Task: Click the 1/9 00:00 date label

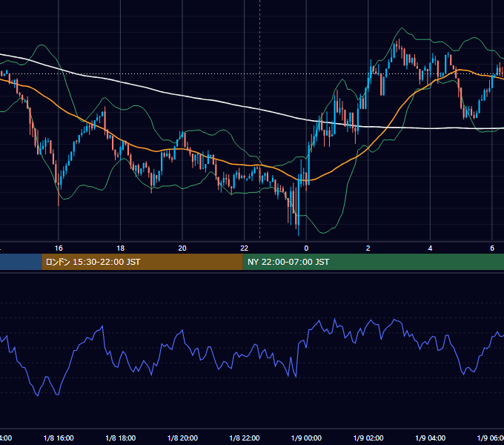Action: pyautogui.click(x=306, y=438)
